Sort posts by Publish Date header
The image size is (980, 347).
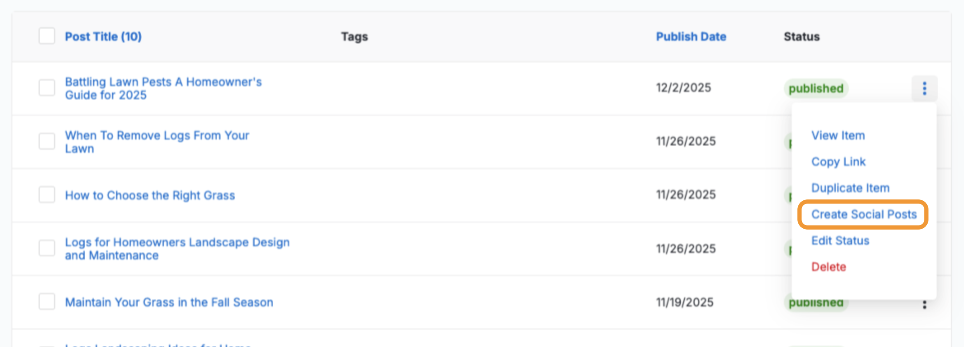(x=691, y=37)
